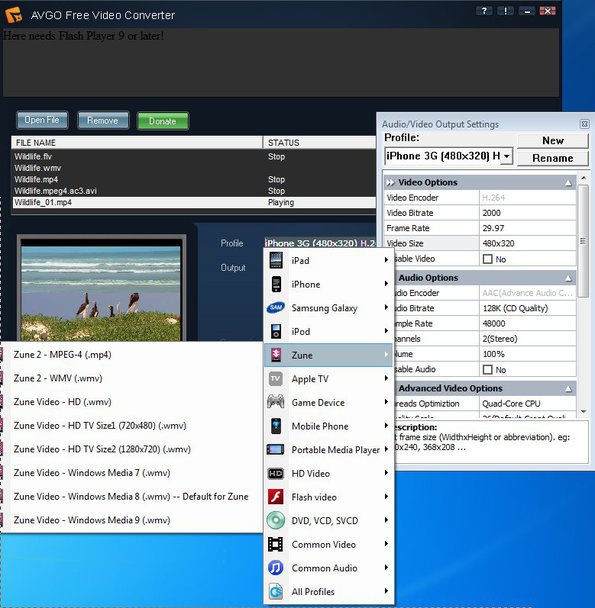The height and width of the screenshot is (608, 595).
Task: Open the Profile dropdown in Output Settings
Action: tap(507, 156)
